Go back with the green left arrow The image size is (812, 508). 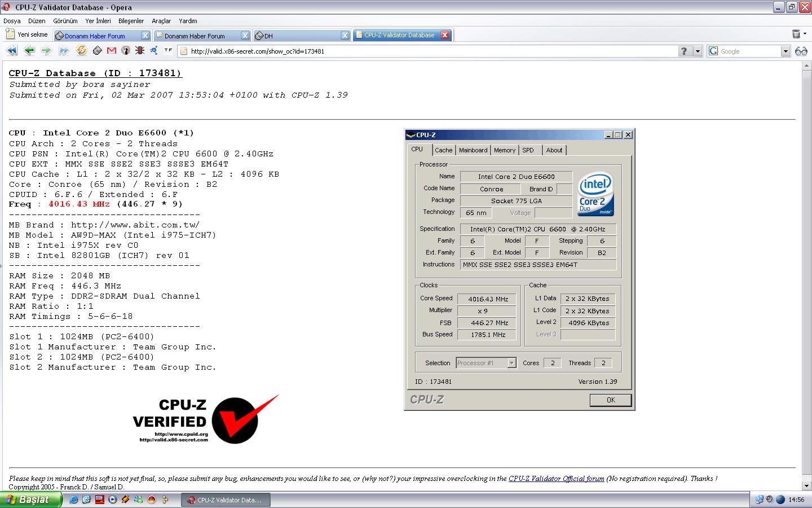(29, 51)
